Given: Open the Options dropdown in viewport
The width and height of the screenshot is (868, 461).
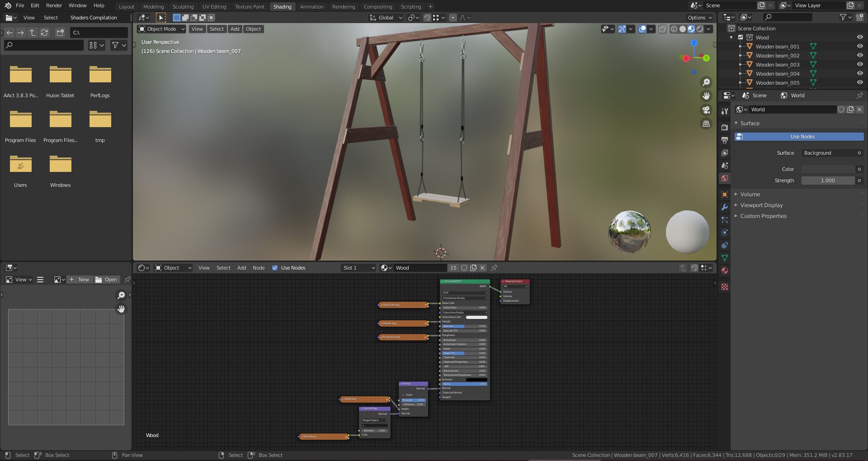Looking at the screenshot, I should tap(700, 18).
